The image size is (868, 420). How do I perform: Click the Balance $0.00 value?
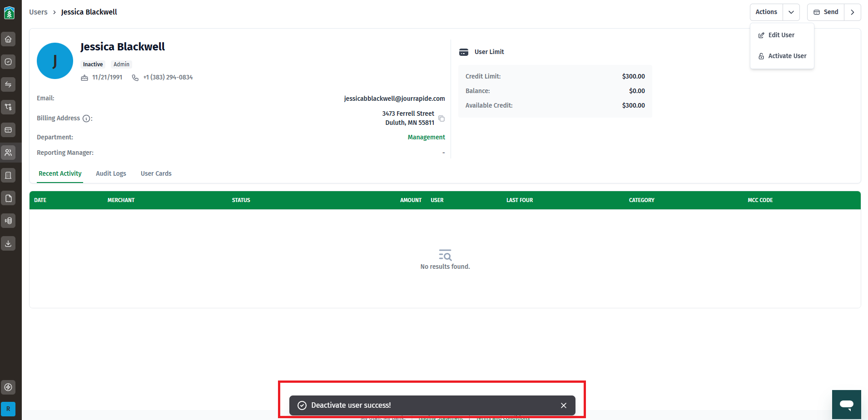tap(637, 91)
